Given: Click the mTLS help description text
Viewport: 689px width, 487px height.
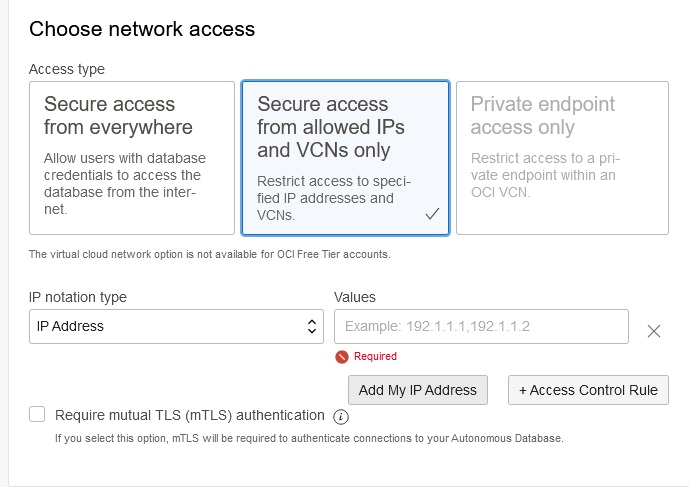Looking at the screenshot, I should [309, 438].
